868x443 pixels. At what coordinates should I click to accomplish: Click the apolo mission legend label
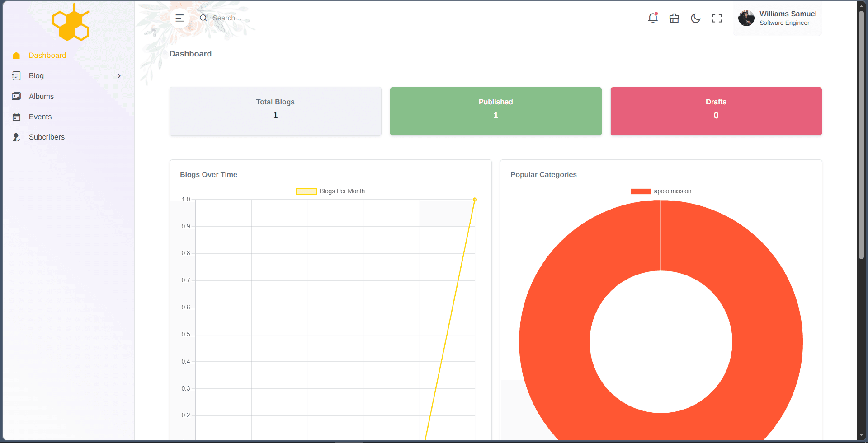coord(673,191)
